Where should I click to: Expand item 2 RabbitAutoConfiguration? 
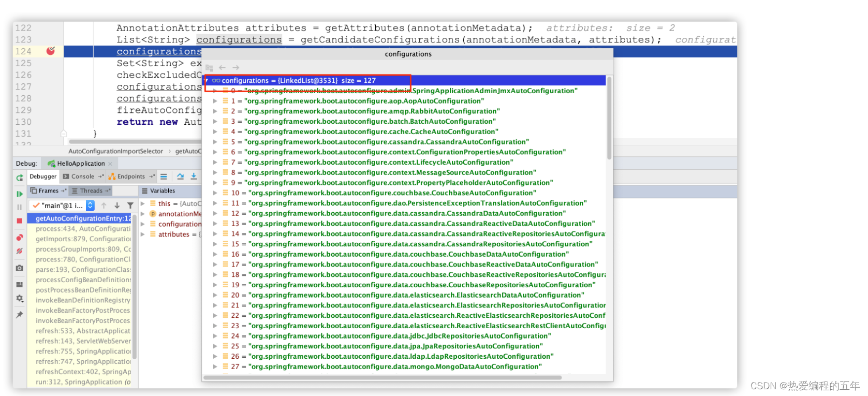tap(215, 111)
